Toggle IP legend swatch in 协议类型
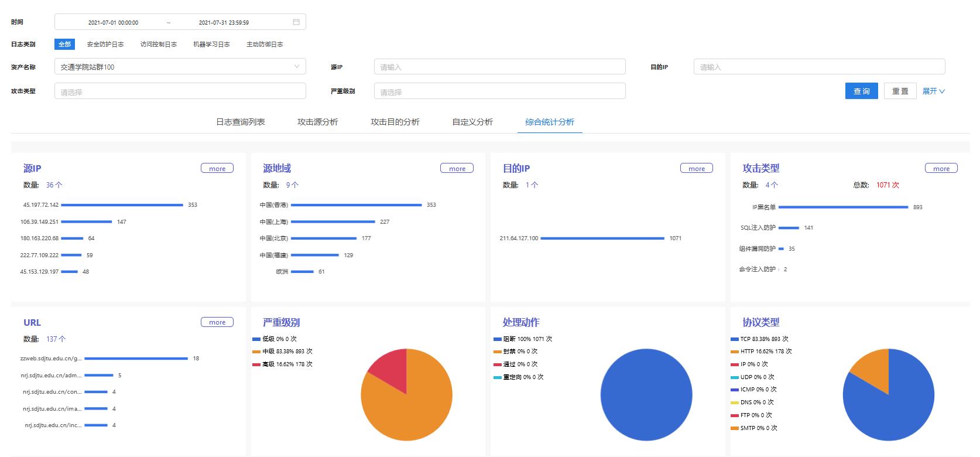 tap(735, 364)
